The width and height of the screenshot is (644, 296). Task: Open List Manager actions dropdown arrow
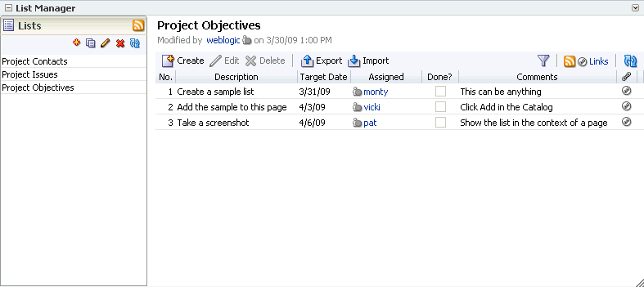coord(635,8)
